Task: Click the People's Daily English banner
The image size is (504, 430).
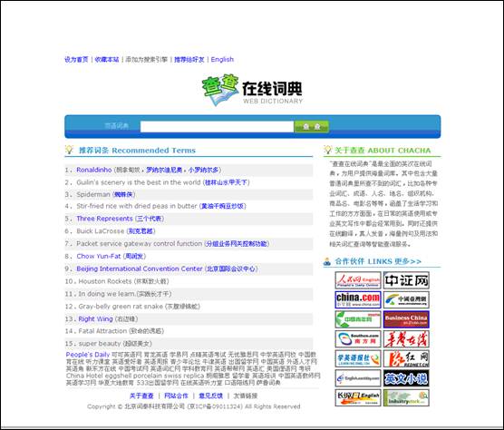Action: [358, 280]
